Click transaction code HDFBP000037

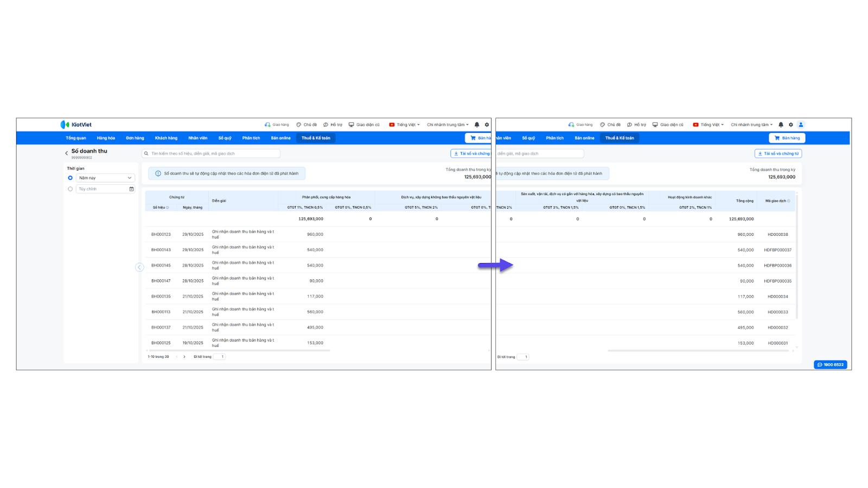[778, 250]
